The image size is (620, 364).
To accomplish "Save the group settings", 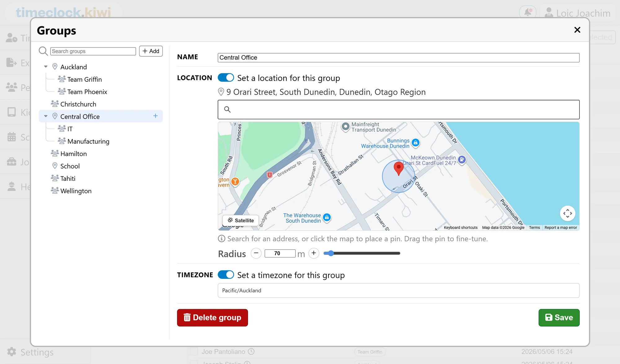I will pos(559,318).
